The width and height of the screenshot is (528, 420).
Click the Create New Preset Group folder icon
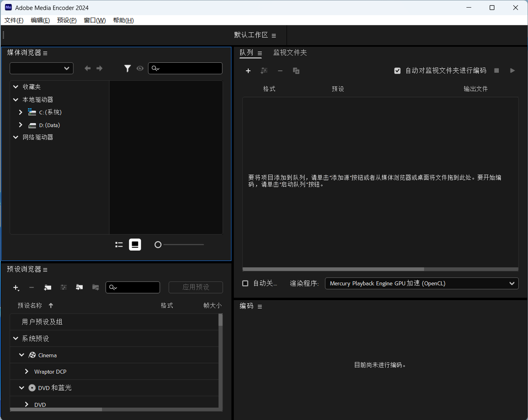click(48, 287)
